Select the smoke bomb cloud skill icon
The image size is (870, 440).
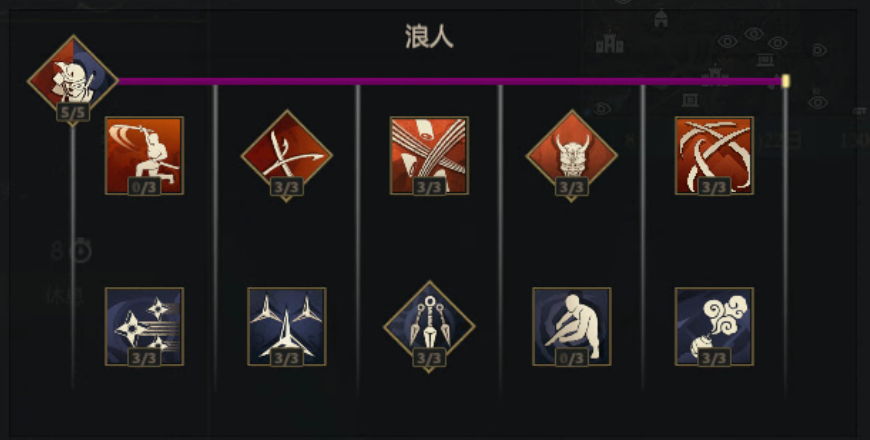[714, 326]
